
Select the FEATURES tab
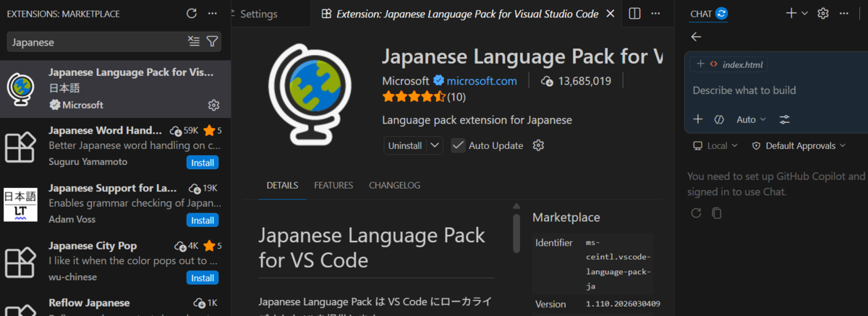[x=333, y=185]
